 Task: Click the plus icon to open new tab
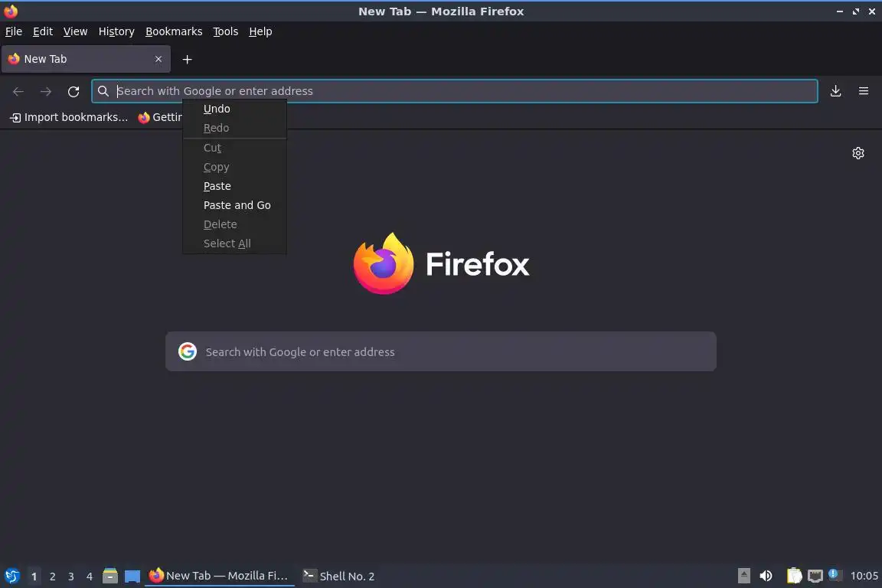[x=188, y=59]
